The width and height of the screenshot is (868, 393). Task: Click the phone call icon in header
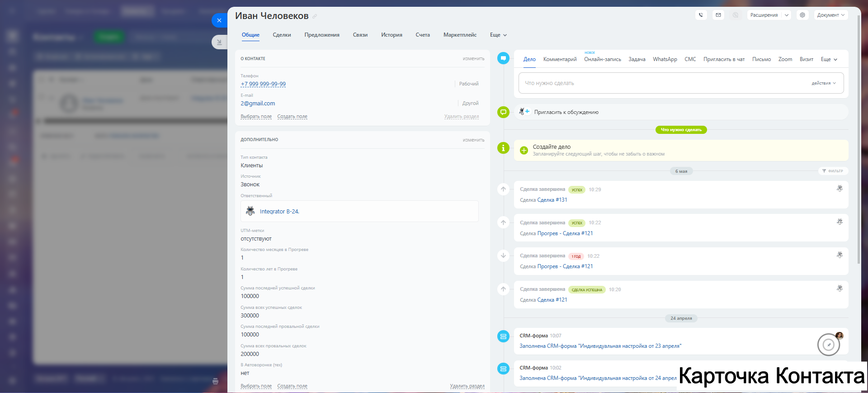(x=701, y=15)
